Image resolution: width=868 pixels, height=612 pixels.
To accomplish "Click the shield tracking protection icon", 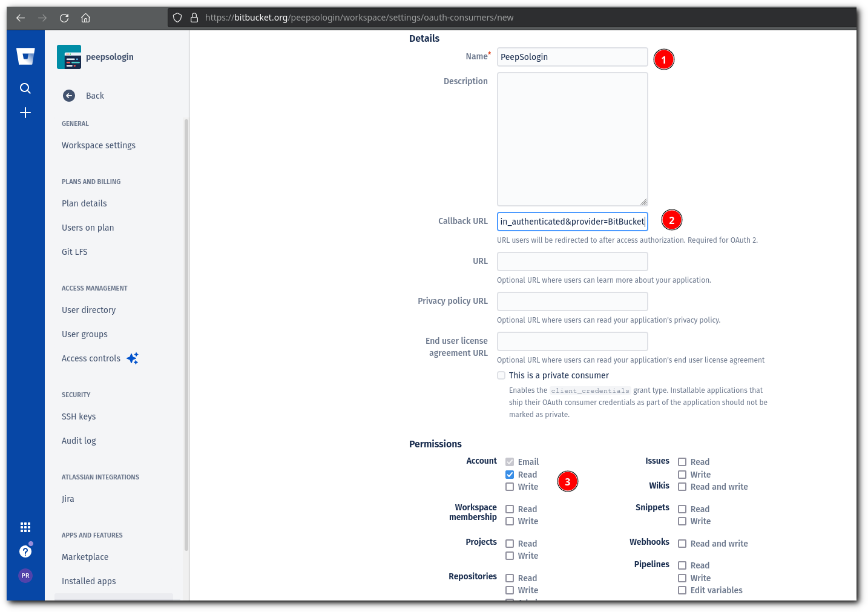I will [177, 18].
